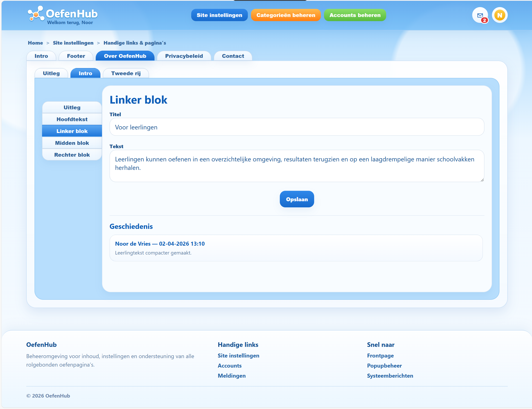Open the Uitleg sub-tab
This screenshot has width=532, height=409.
(51, 73)
